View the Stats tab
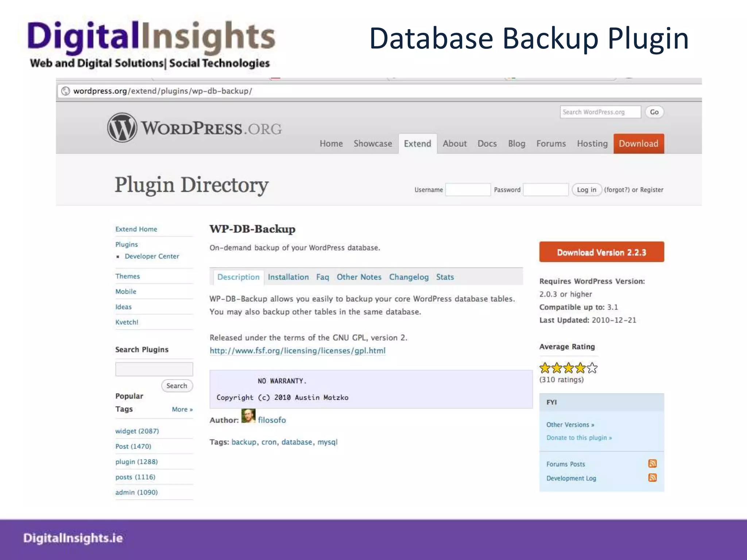This screenshot has height=560, width=747. point(445,277)
